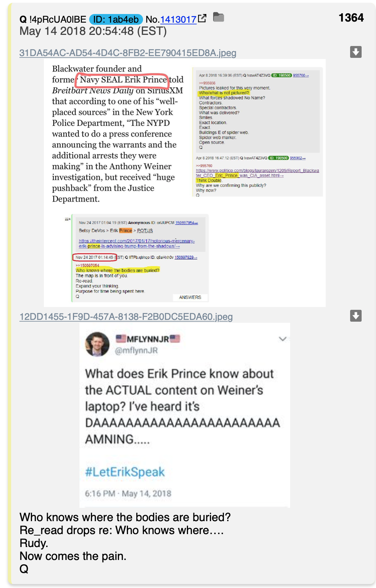This screenshot has width=376, height=588.
Task: Expand the tweet options chevron
Action: coord(283,339)
